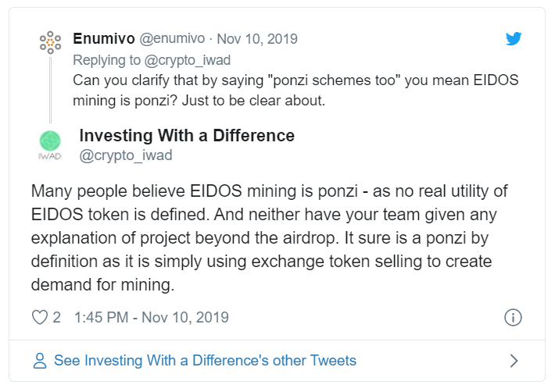Click the person icon beside See other Tweets
555x392 pixels.
40,361
